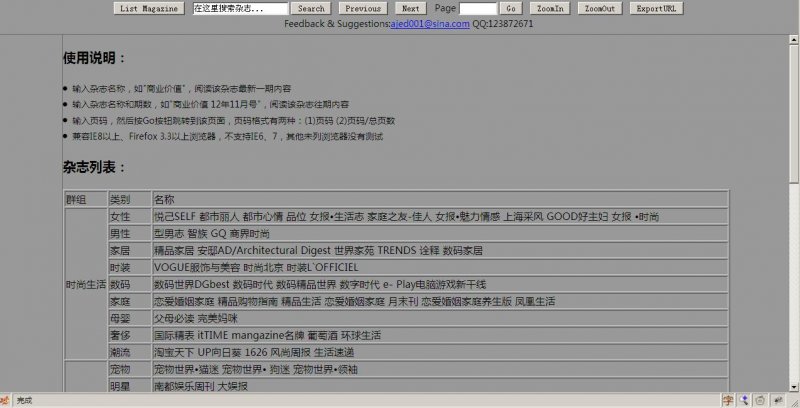Screen dimensions: 800x408
Task: Focus the magazine search text box
Action: (x=240, y=8)
